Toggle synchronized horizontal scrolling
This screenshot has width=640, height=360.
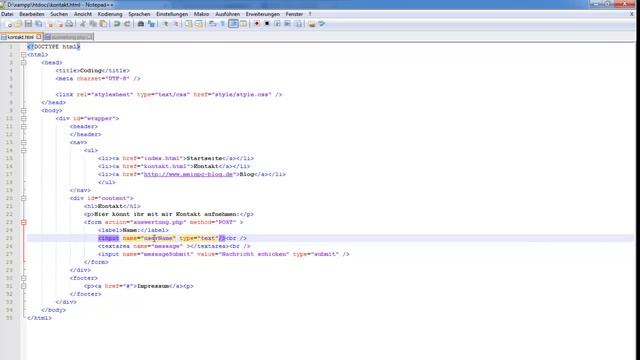199,24
